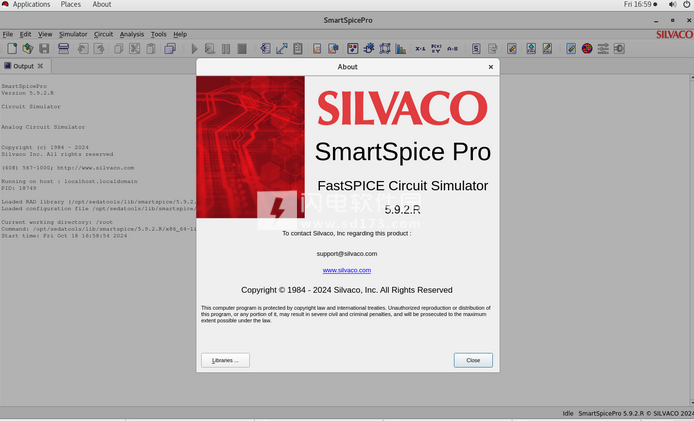The image size is (694, 421).
Task: Close the About dialog using title X
Action: click(490, 67)
